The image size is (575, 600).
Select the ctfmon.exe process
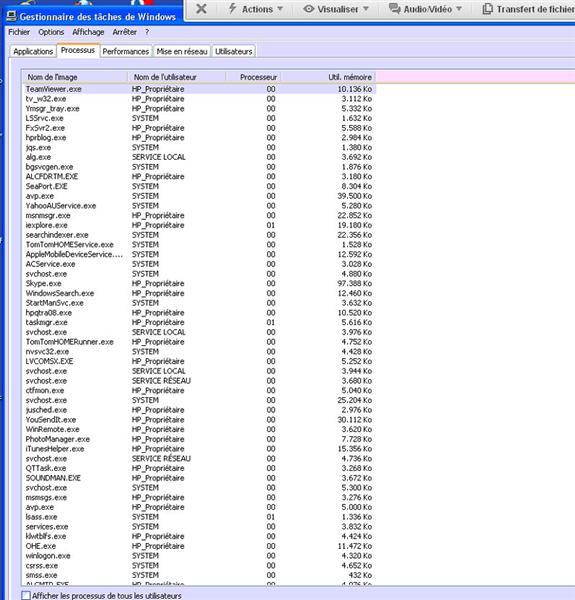pos(199,390)
